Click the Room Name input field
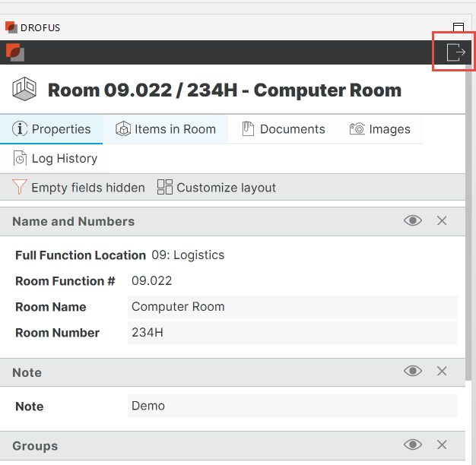The height and width of the screenshot is (465, 476). click(292, 307)
